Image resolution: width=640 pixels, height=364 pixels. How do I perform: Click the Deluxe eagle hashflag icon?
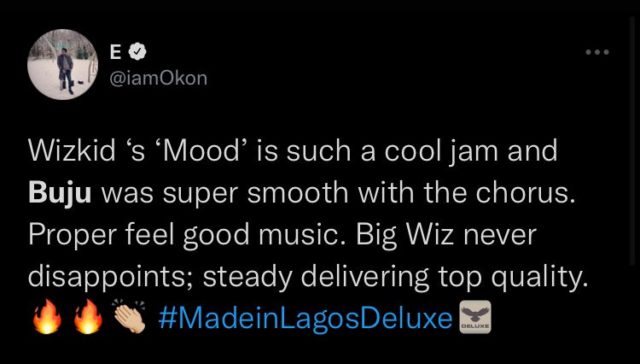tap(476, 317)
